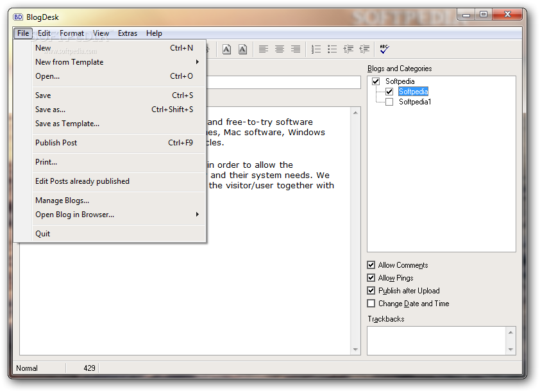Open Manage Blogs...

119,200
